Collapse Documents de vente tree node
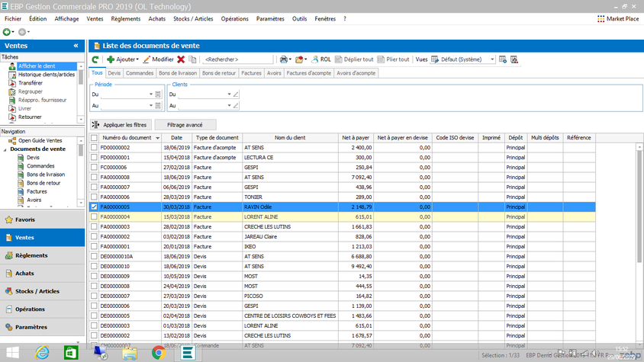Viewport: 644px width, 362px height. 5,149
